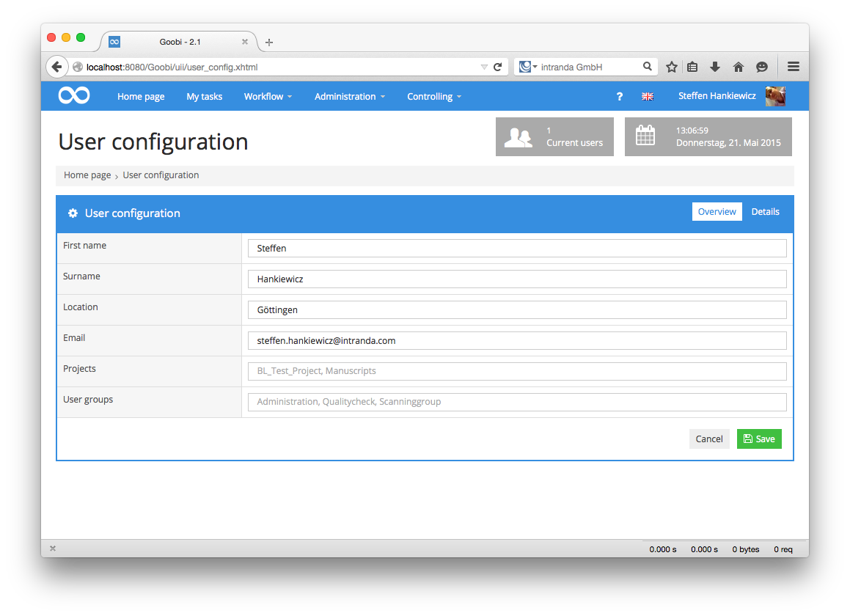This screenshot has height=616, width=850.
Task: Click the '0 bytes' status bar entry
Action: pos(745,549)
